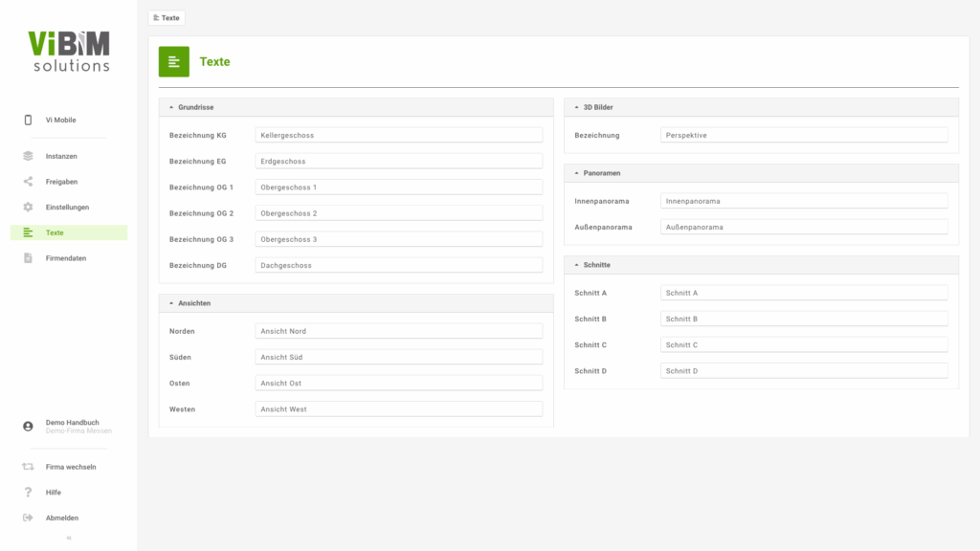
Task: Click the Abmelden logout icon
Action: click(28, 518)
